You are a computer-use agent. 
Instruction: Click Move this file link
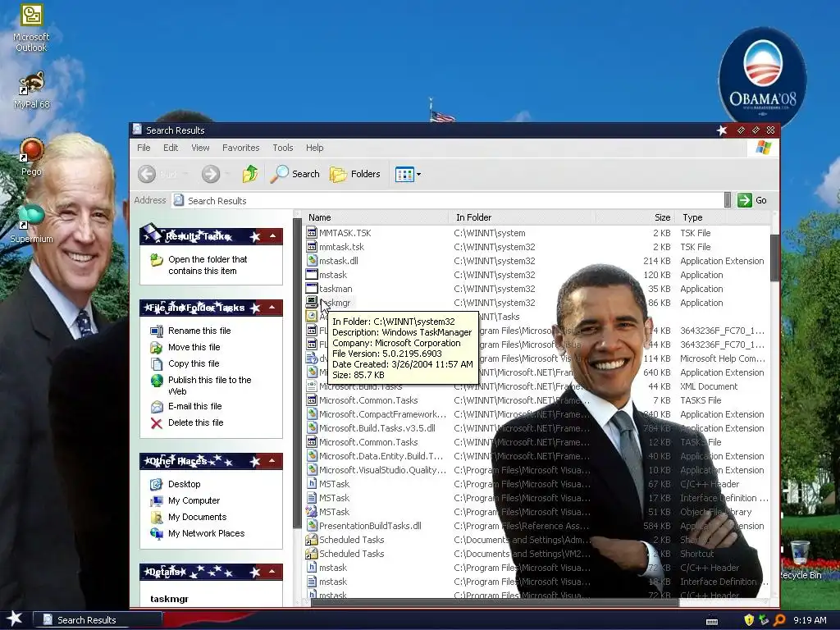[194, 347]
